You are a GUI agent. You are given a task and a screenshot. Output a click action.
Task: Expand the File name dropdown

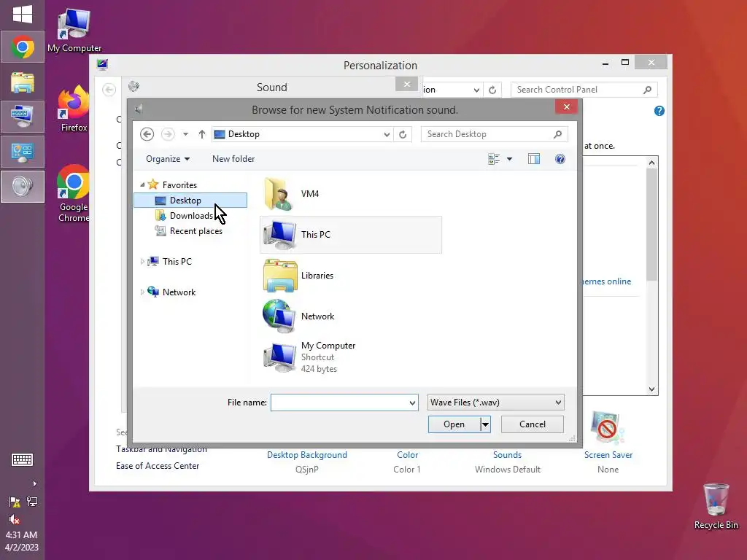(412, 402)
